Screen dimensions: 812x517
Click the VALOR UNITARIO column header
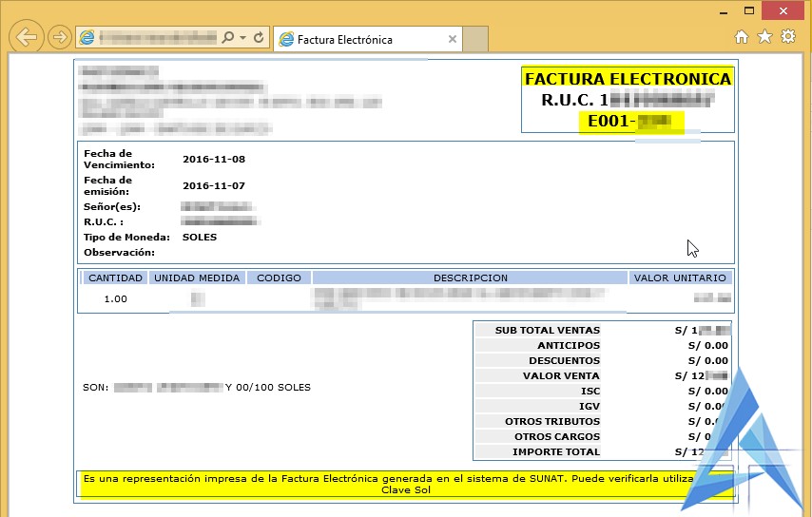click(x=680, y=278)
